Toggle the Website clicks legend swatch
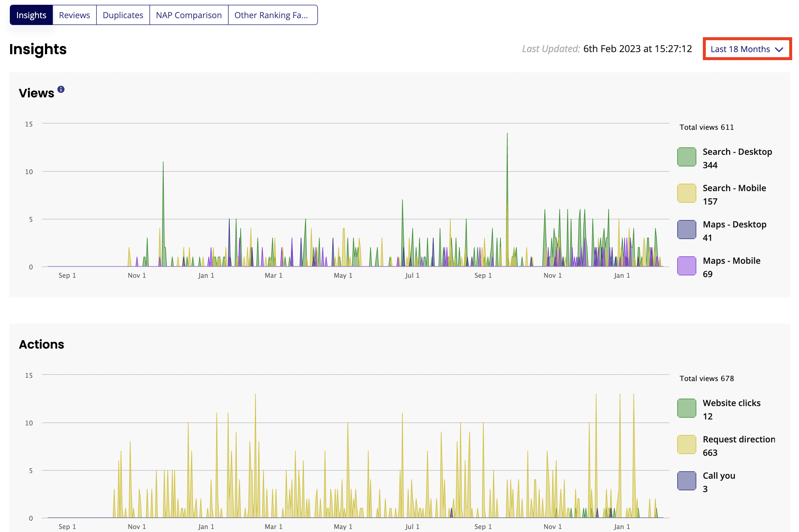This screenshot has width=799, height=532. (x=686, y=408)
